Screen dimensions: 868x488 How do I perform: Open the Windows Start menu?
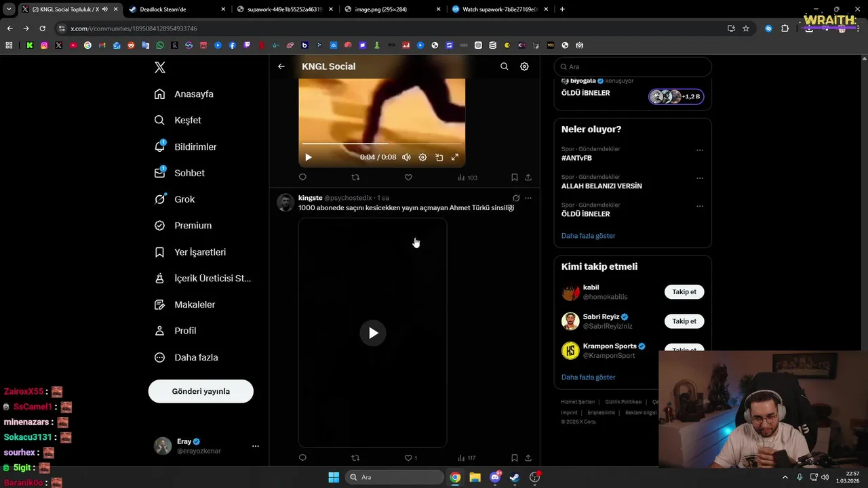(x=334, y=477)
